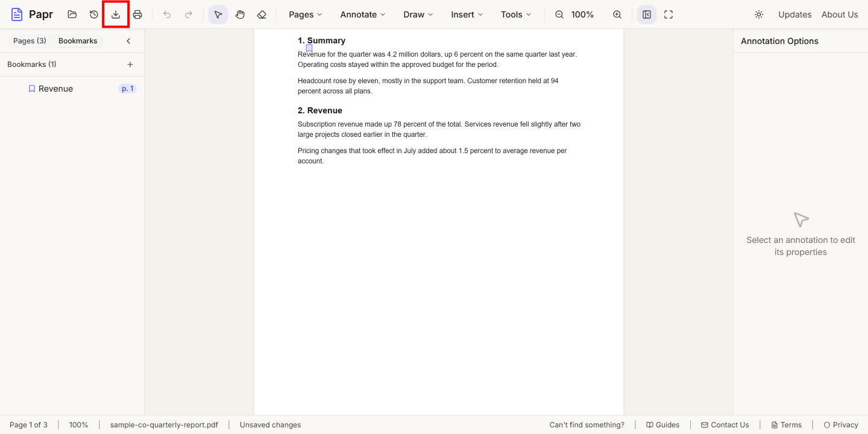Click "Can't find something?" in status bar

[587, 425]
